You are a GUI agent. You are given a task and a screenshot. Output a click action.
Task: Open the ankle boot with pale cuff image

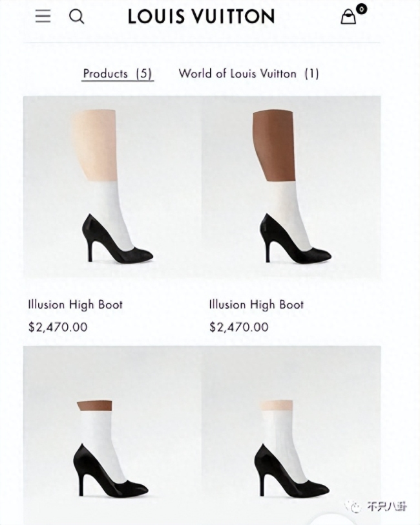291,435
